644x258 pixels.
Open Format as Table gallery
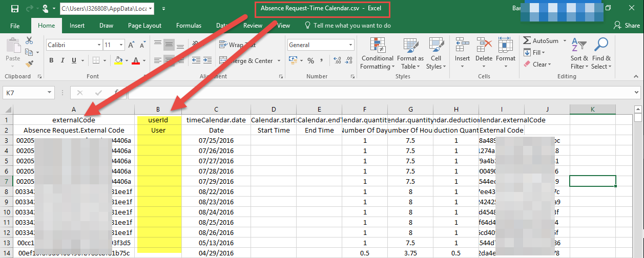[410, 53]
